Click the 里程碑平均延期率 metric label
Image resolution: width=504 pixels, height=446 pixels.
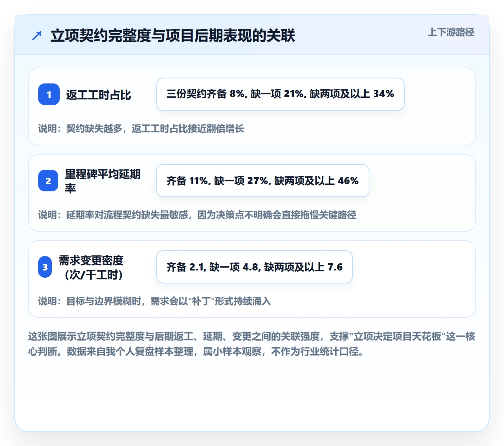(103, 181)
